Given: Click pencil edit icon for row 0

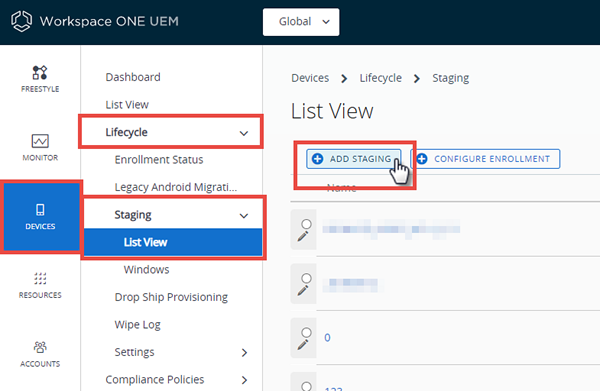Looking at the screenshot, I should [x=303, y=345].
